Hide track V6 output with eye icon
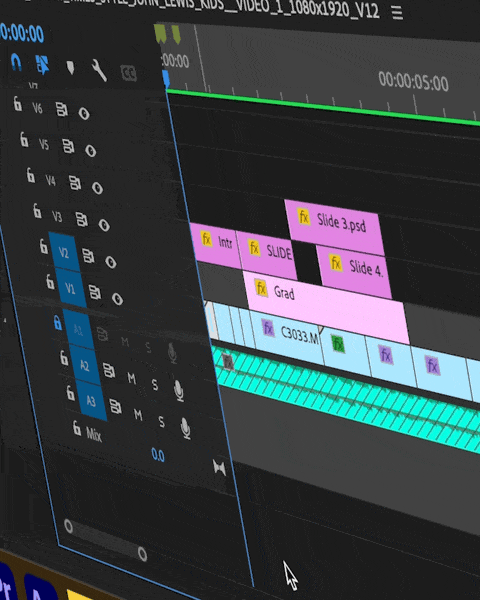The image size is (480, 600). tap(84, 114)
